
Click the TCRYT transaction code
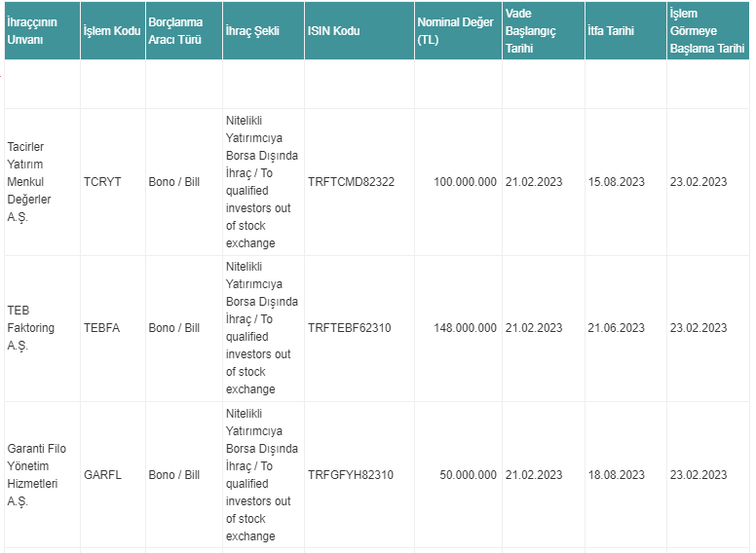pos(102,182)
